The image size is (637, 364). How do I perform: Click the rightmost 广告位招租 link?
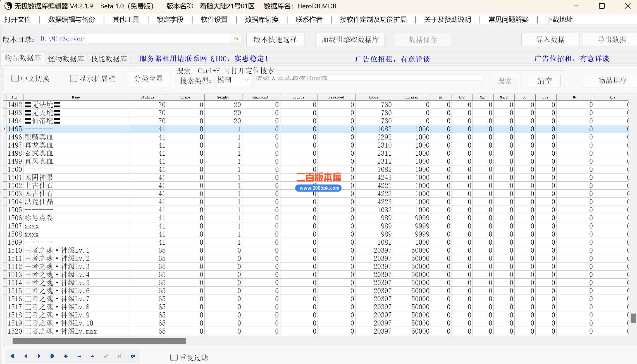click(572, 59)
